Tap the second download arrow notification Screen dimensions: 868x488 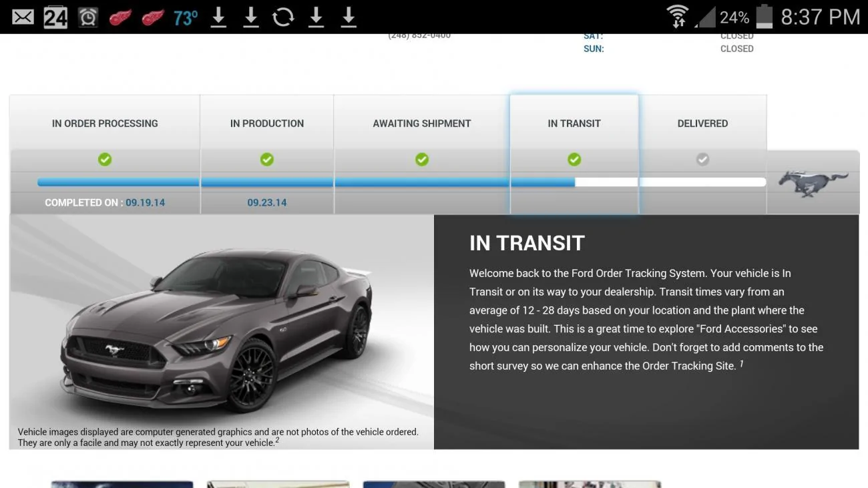point(251,17)
